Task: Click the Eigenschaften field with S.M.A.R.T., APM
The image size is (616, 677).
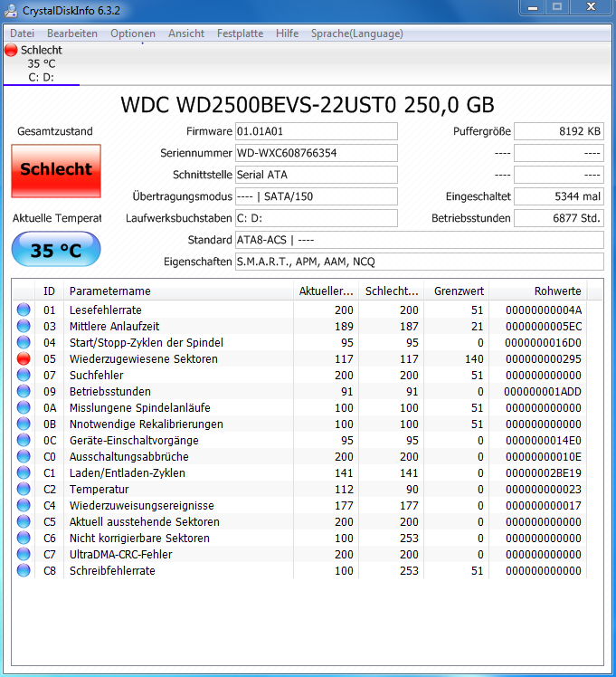Action: (420, 262)
